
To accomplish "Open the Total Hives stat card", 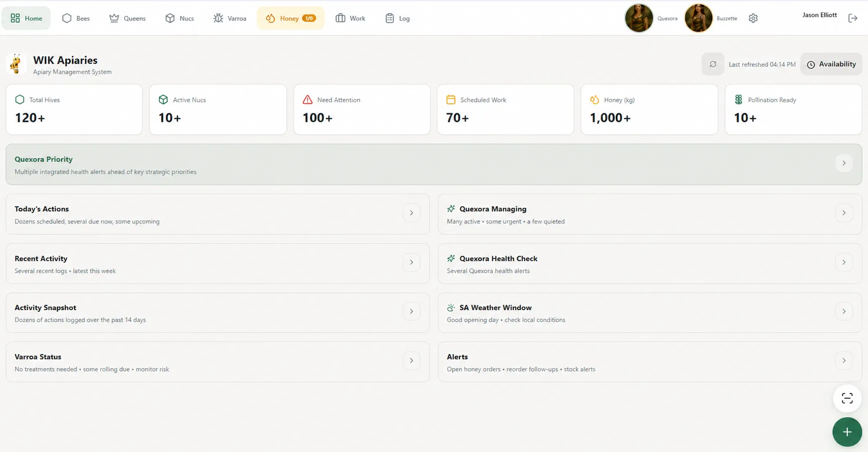I will 74,109.
